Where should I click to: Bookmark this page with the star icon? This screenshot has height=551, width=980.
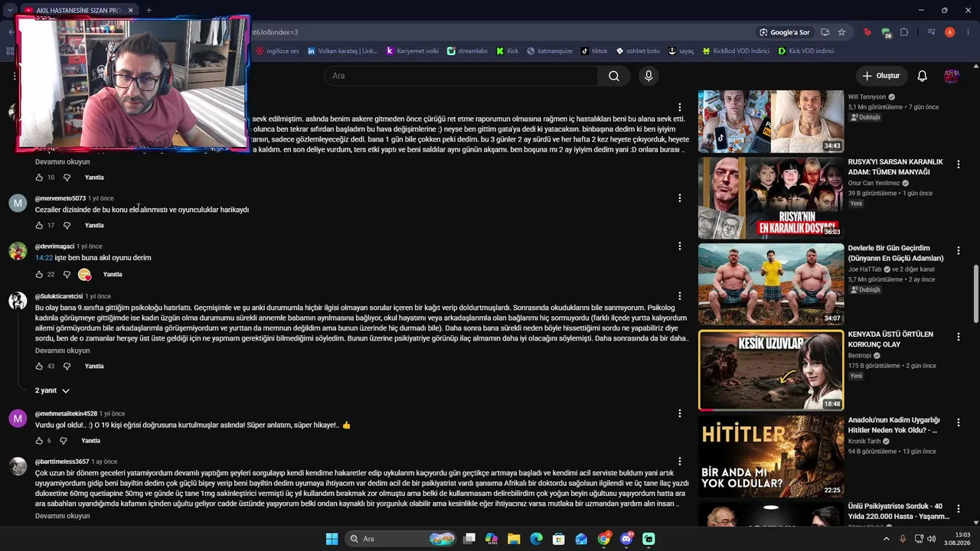[841, 32]
